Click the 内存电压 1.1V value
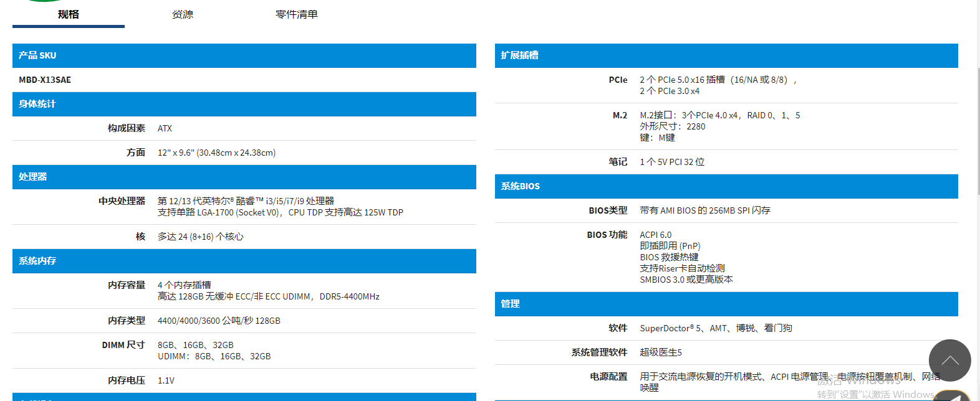The height and width of the screenshot is (401, 980). (166, 380)
